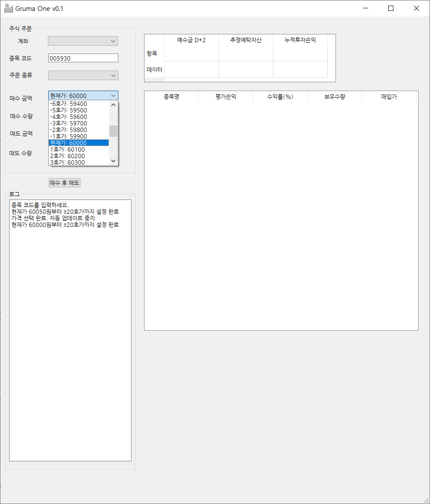Choose -4호가: 59600 in the dropdown list
Screen dimensions: 430x504
[x=79, y=117]
